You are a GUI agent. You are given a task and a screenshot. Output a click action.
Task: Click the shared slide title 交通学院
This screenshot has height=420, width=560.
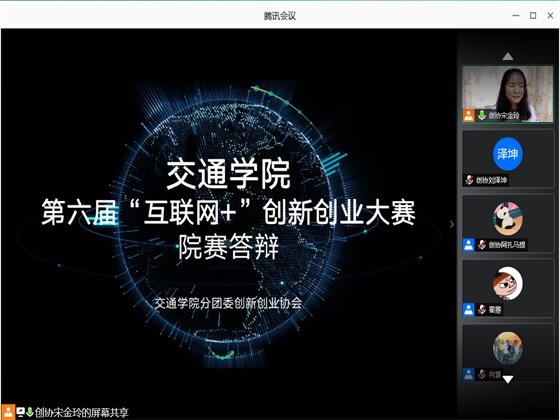229,174
